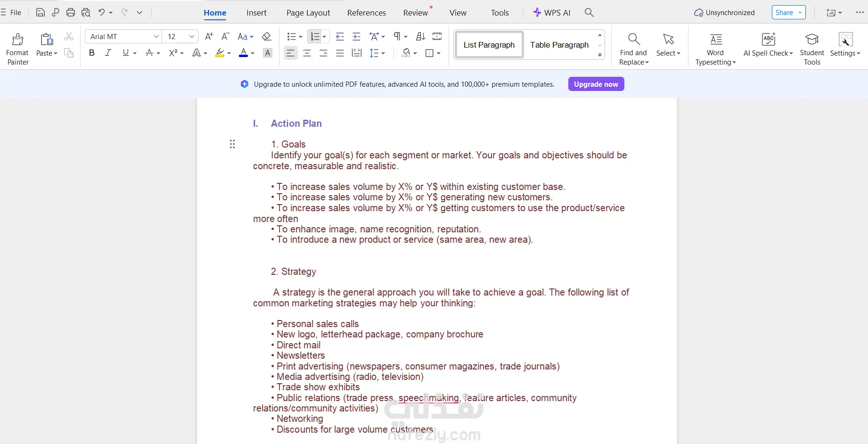The height and width of the screenshot is (444, 868).
Task: Align text to the right
Action: [x=323, y=53]
